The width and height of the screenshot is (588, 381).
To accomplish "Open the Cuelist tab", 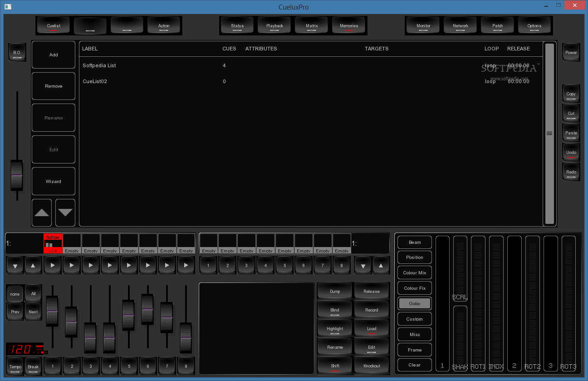I will (54, 26).
